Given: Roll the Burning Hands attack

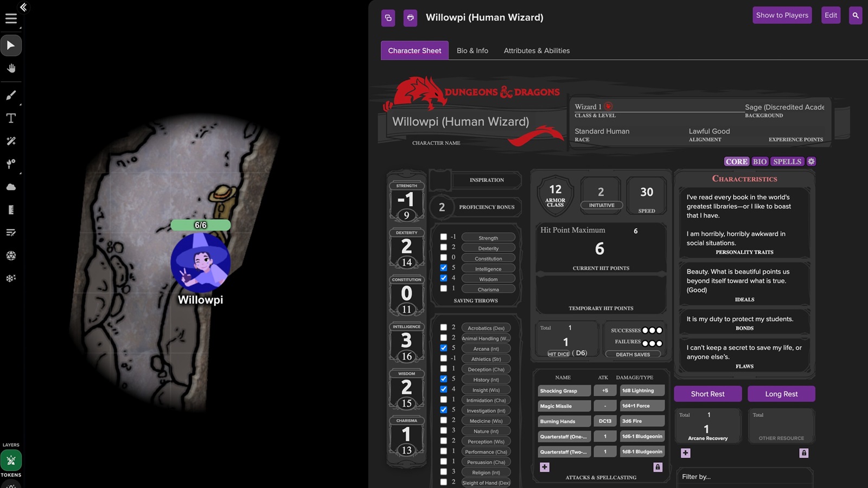Looking at the screenshot, I should (564, 421).
